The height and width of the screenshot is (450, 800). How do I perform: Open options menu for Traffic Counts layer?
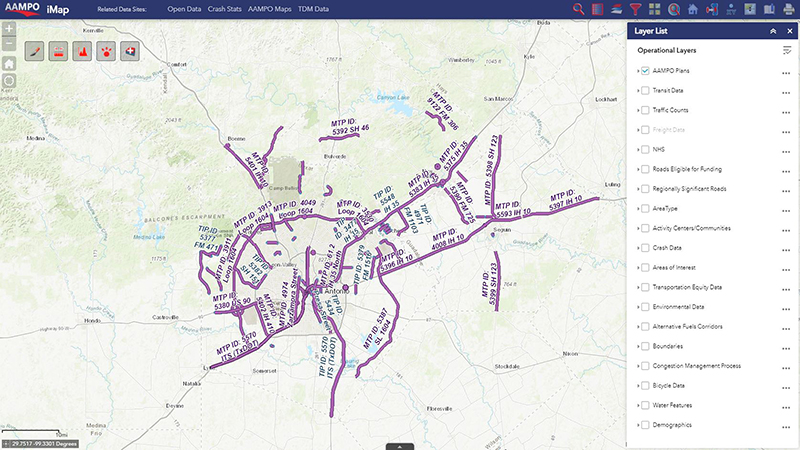[x=786, y=111]
